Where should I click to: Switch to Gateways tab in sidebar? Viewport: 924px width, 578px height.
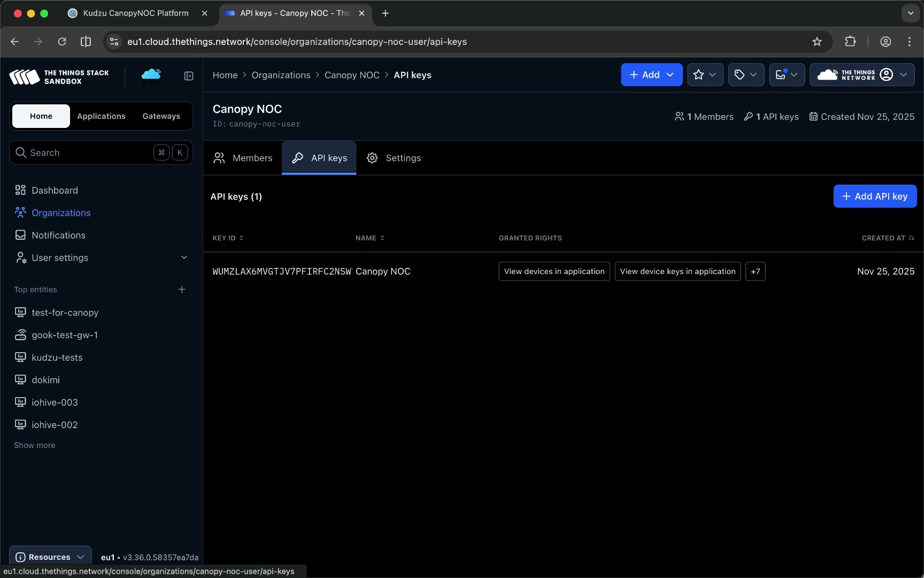coord(161,116)
